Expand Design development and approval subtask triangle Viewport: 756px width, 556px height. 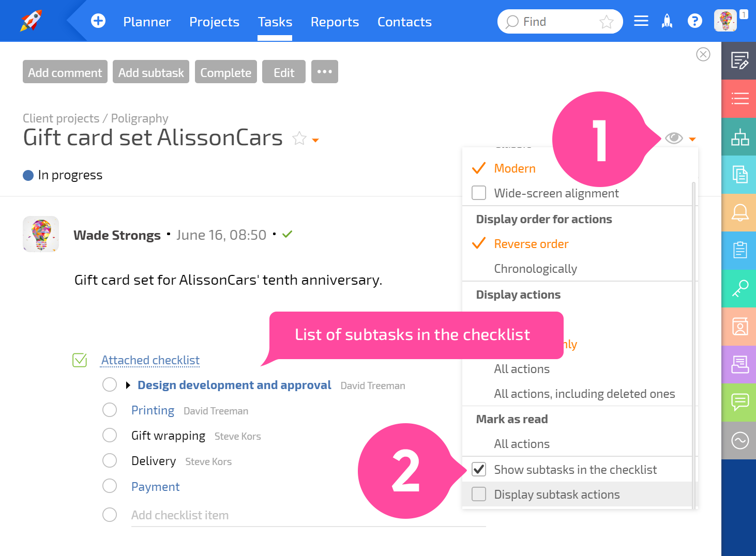tap(128, 385)
